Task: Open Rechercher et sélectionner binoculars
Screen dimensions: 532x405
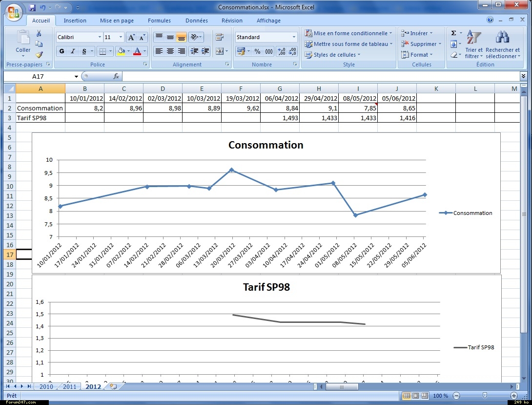Action: click(502, 44)
